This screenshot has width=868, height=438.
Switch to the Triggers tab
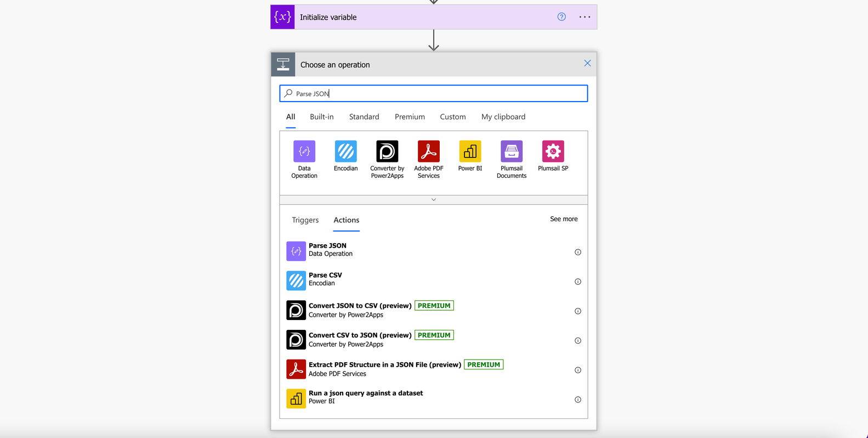(x=305, y=220)
